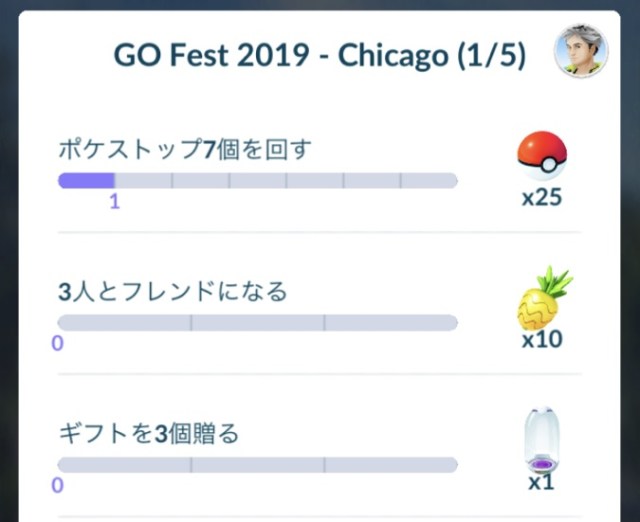This screenshot has width=640, height=522.
Task: Click the x25 Poké Ball quantity label
Action: 542,197
